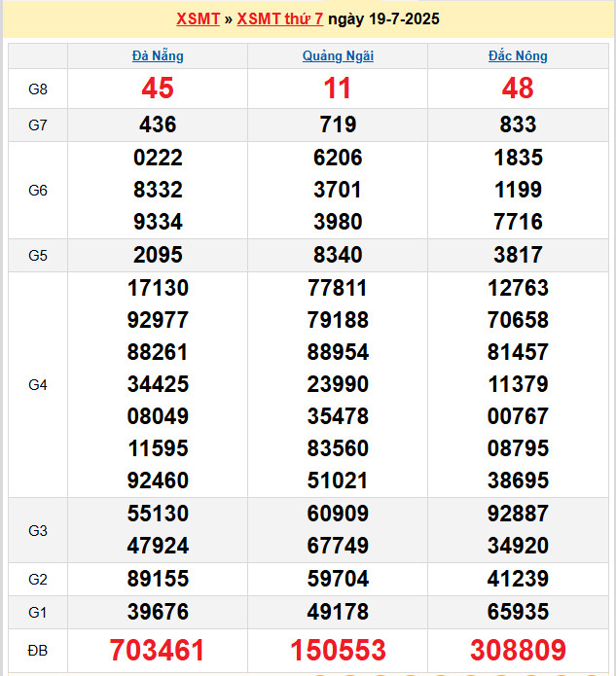The image size is (616, 676).
Task: Select the G3 row label
Action: 38,530
